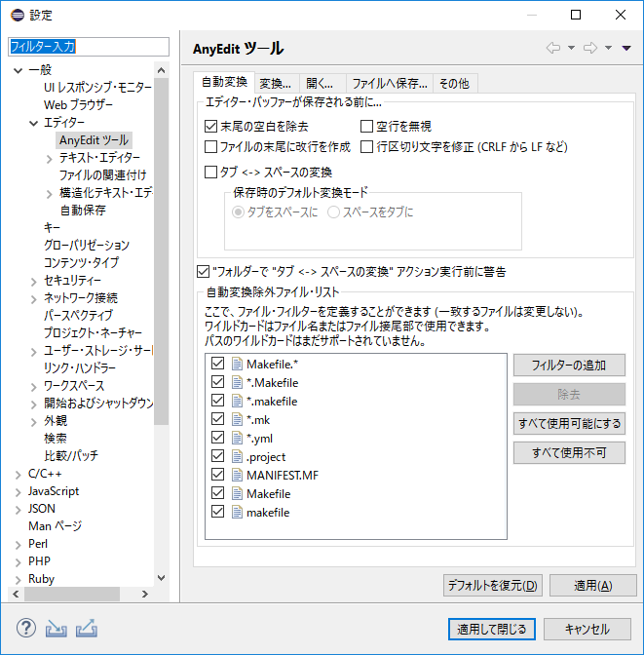Viewport: 644px width, 655px height.
Task: Click the フィルターの追加 button
Action: pos(569,366)
